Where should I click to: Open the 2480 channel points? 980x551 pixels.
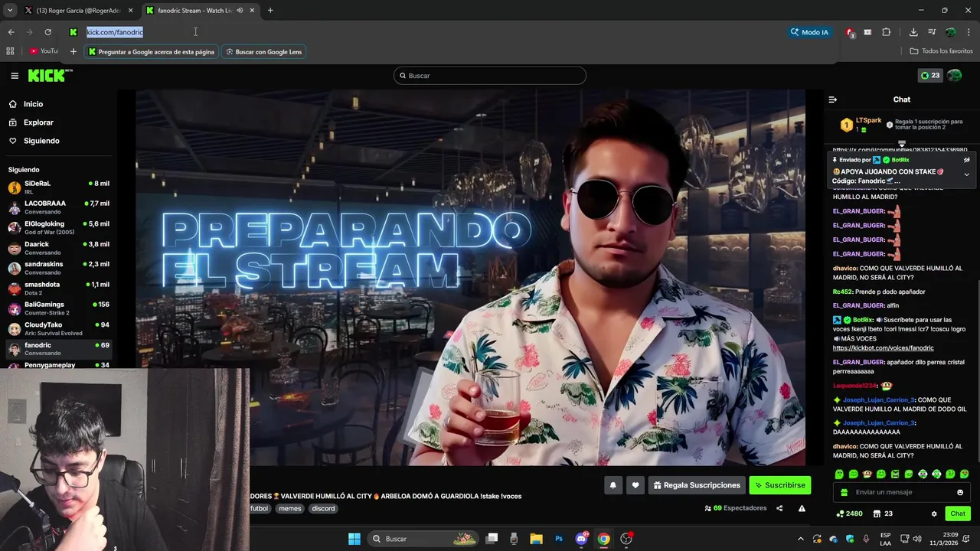[850, 514]
